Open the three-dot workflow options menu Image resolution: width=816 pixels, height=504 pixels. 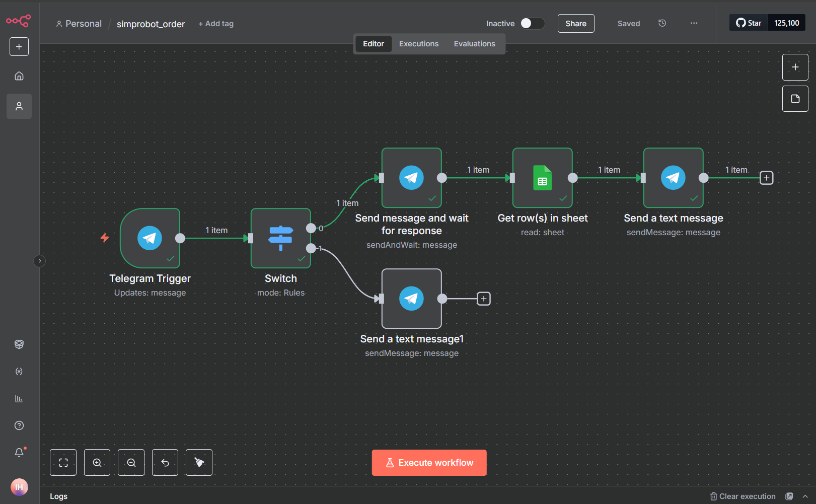[x=694, y=23]
